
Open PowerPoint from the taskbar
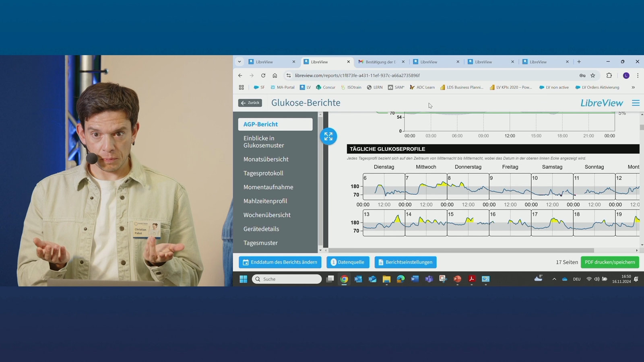click(x=457, y=279)
